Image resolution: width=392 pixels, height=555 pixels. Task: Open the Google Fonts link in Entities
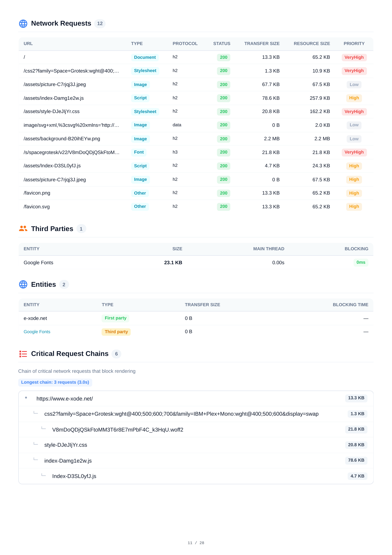pos(37,332)
